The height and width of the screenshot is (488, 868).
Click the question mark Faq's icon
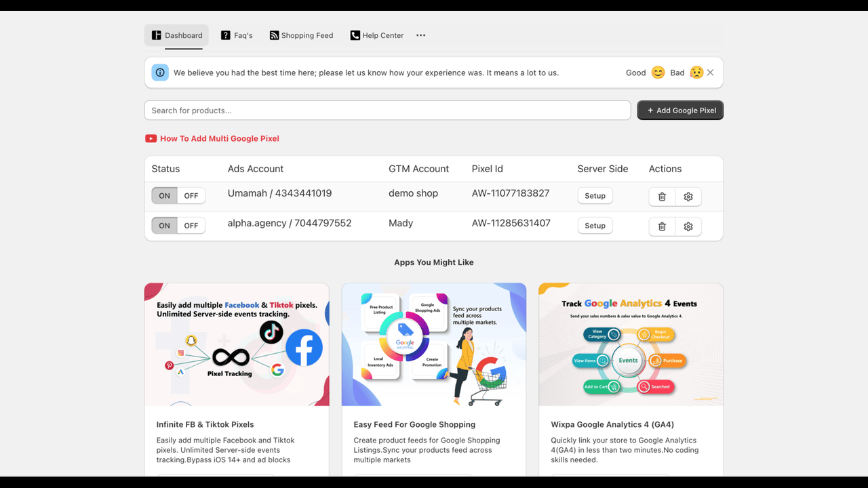[226, 35]
